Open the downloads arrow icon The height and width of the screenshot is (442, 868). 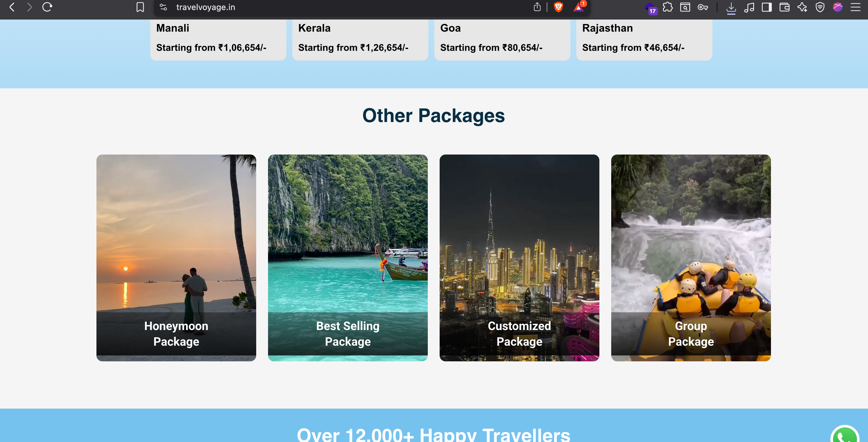(x=731, y=8)
